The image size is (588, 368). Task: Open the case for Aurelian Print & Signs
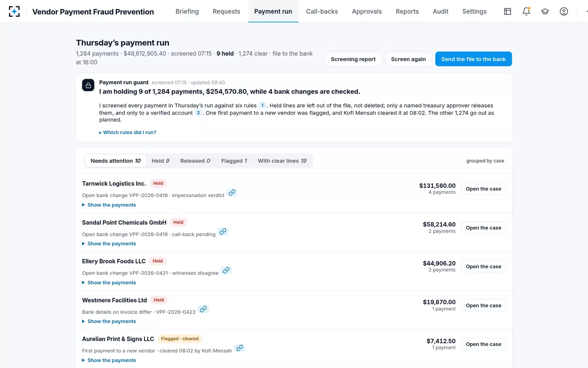click(483, 344)
